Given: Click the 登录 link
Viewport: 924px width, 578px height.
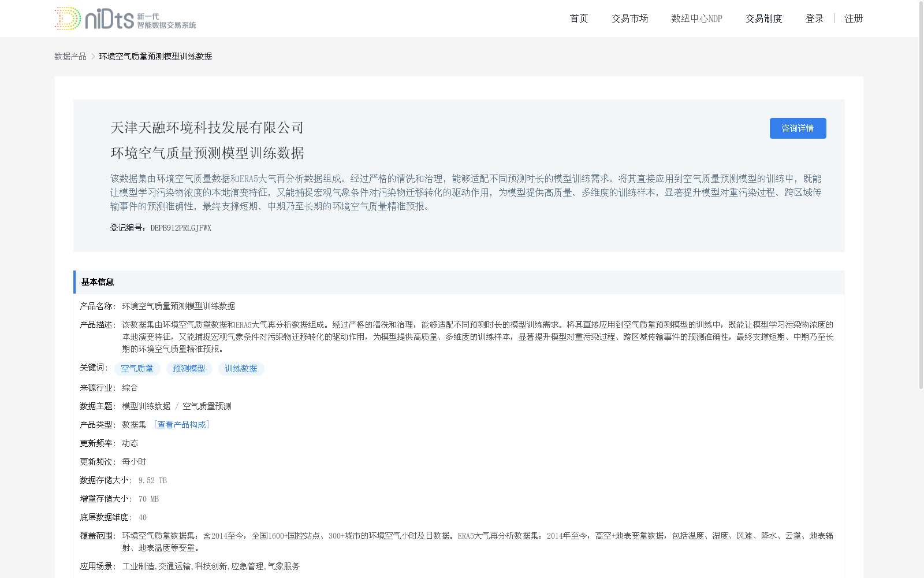Looking at the screenshot, I should pyautogui.click(x=814, y=18).
